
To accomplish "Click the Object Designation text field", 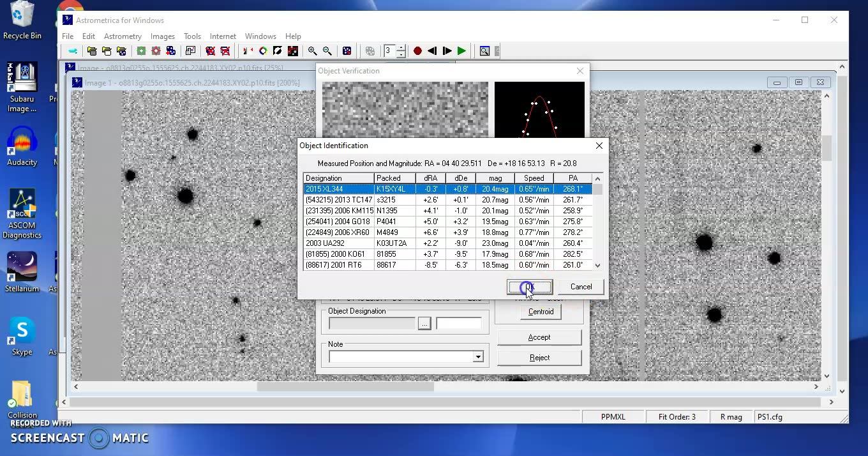I will pos(372,324).
